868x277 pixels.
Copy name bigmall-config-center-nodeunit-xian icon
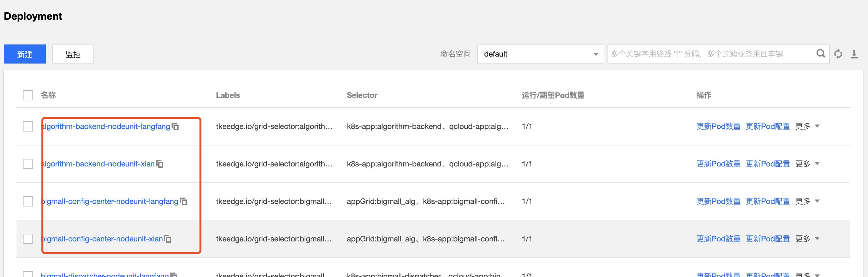167,239
